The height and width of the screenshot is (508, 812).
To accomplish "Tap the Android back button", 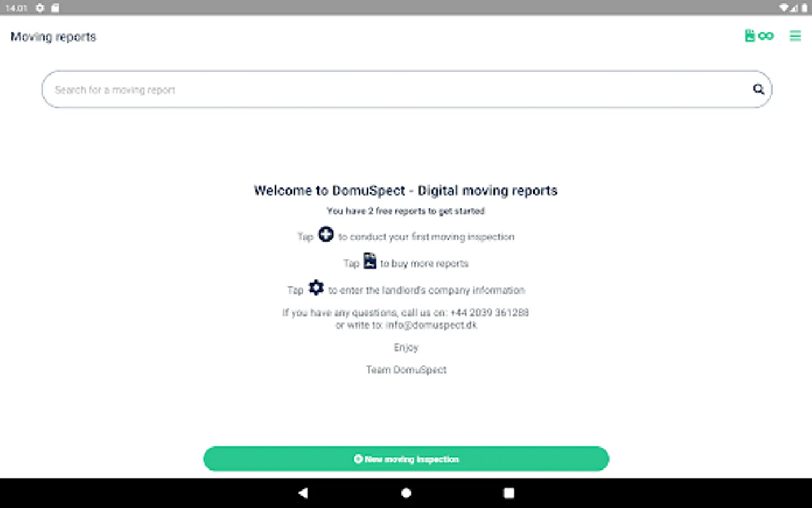I will point(303,493).
